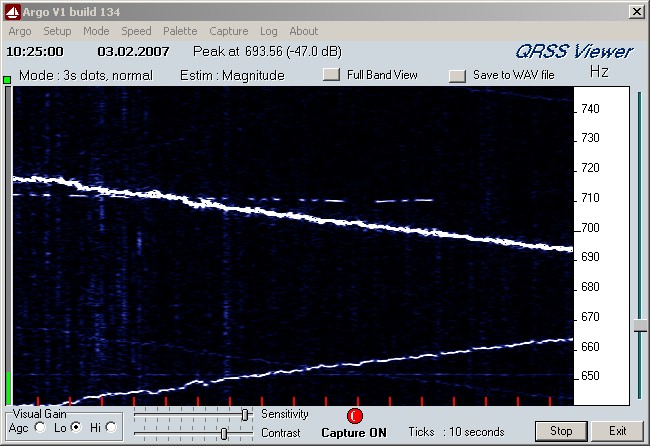Select the Agc visual gain radio button
This screenshot has width=650, height=446.
(40, 428)
